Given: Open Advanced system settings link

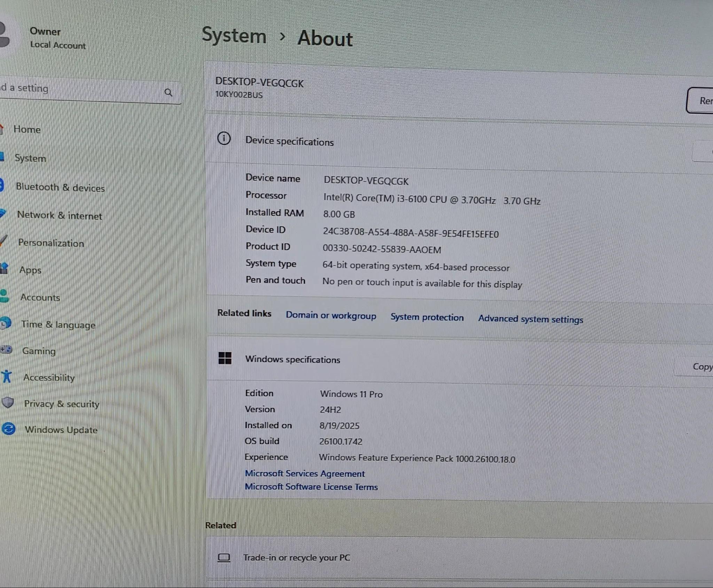Looking at the screenshot, I should tap(531, 319).
